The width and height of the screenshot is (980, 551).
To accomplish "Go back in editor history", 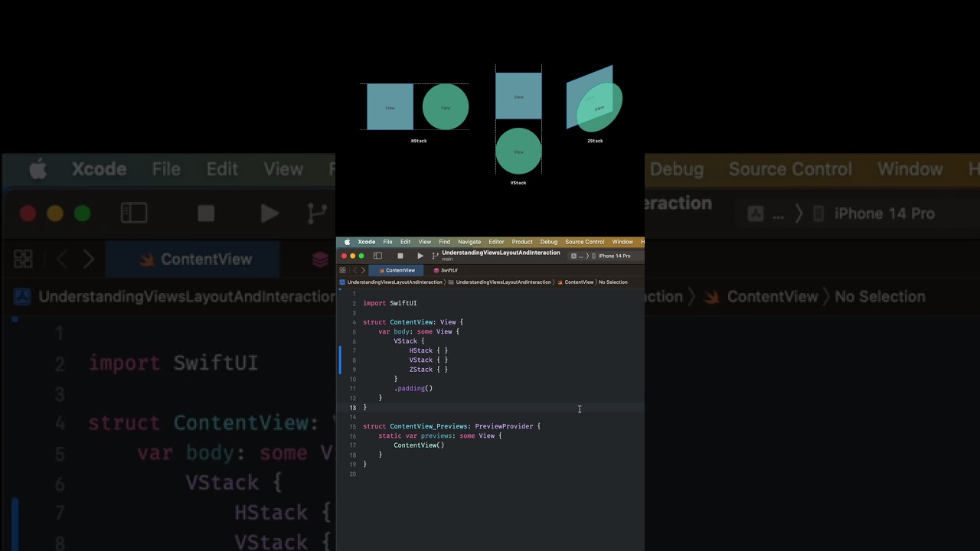I will 354,270.
